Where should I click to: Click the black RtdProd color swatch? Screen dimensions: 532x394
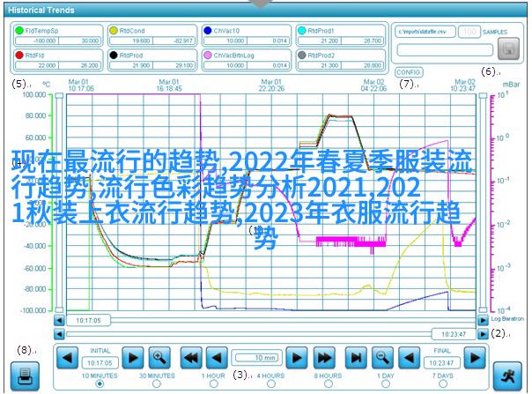coord(114,55)
